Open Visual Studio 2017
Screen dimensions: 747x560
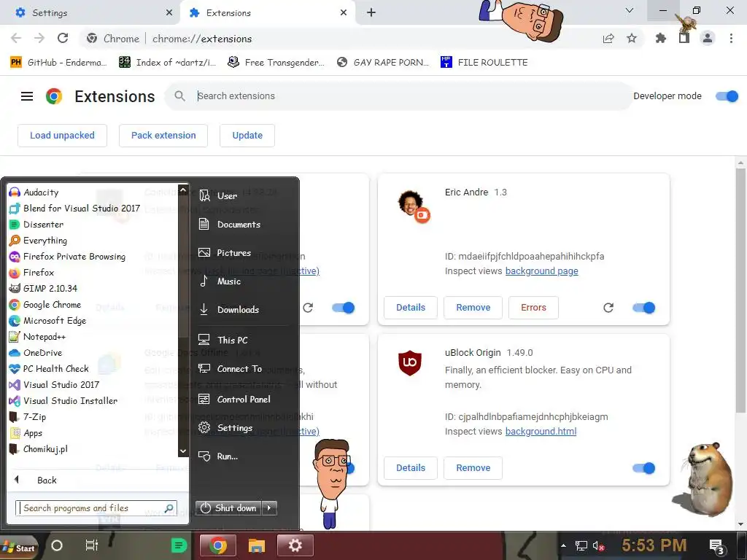(54, 385)
